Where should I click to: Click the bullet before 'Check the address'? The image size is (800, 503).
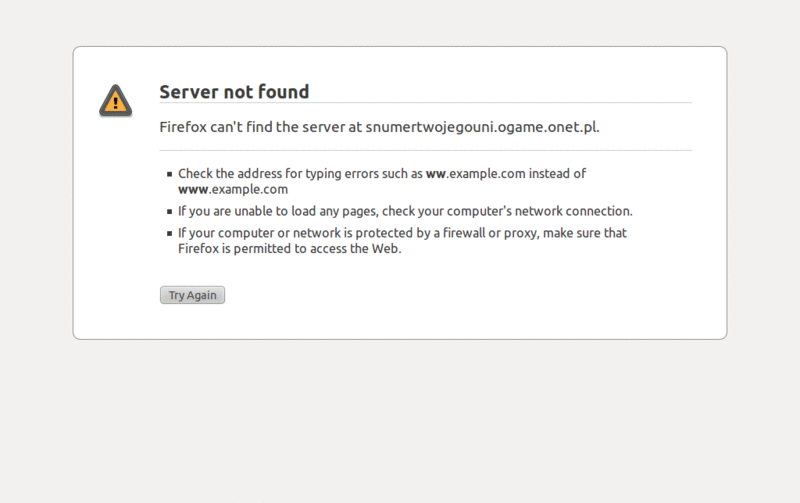click(170, 174)
